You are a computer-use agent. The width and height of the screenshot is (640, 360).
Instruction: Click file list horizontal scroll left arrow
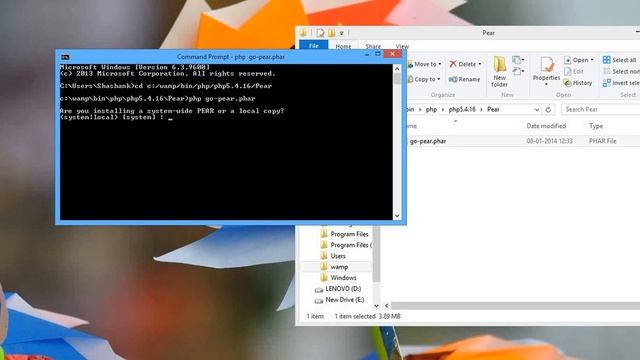coord(387,305)
